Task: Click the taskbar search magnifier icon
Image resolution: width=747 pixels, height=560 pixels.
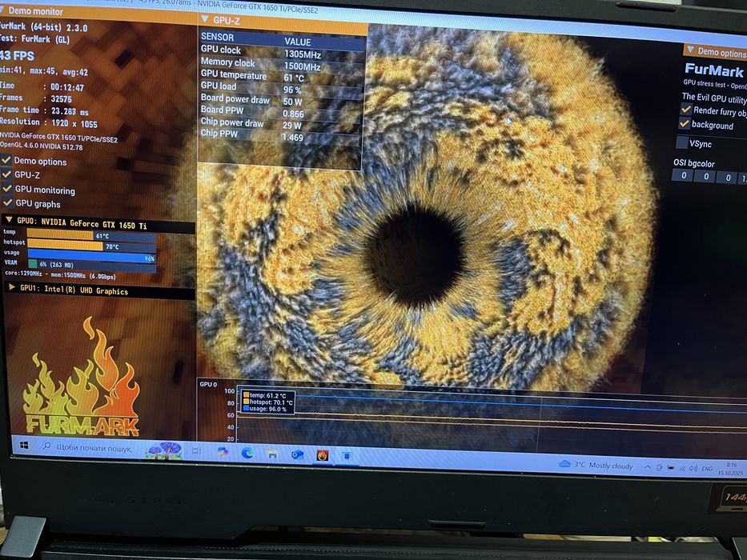Action: pos(46,446)
